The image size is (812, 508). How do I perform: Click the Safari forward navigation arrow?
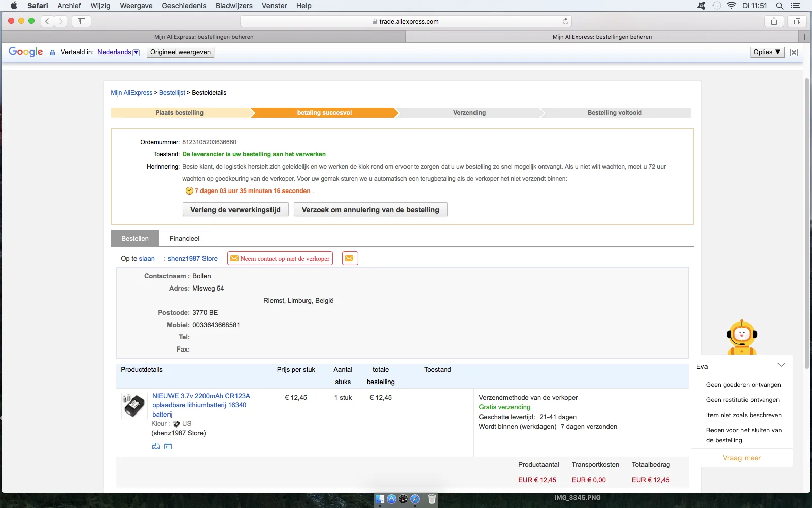tap(61, 21)
